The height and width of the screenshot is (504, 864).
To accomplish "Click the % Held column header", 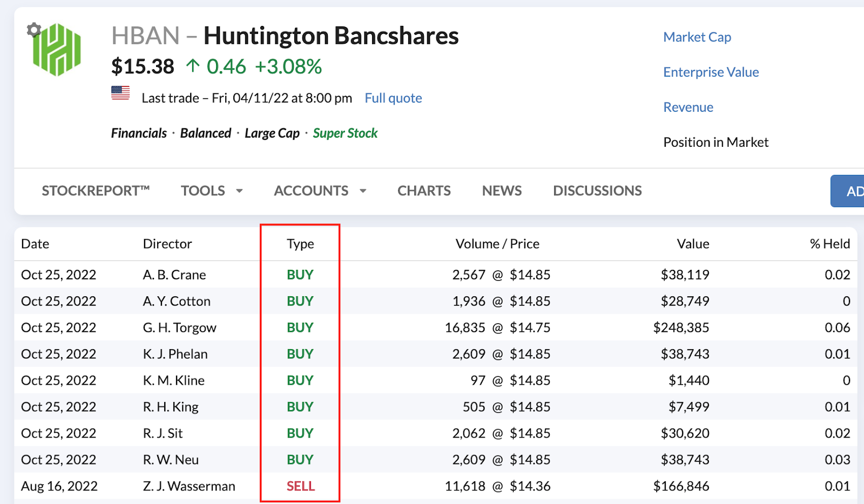I will pos(830,244).
